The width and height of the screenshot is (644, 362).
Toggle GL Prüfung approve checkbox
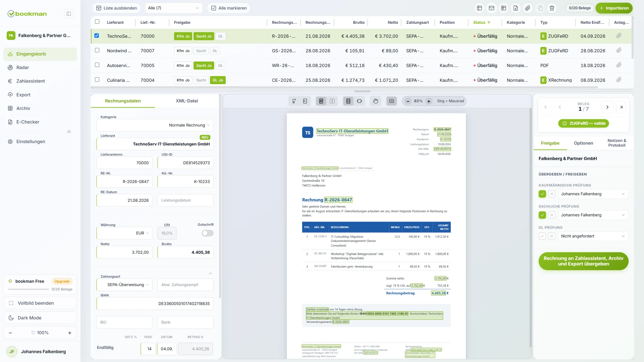(542, 236)
